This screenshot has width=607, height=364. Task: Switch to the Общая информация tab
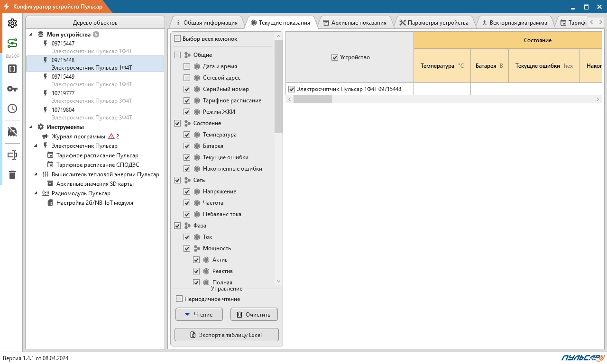[207, 22]
